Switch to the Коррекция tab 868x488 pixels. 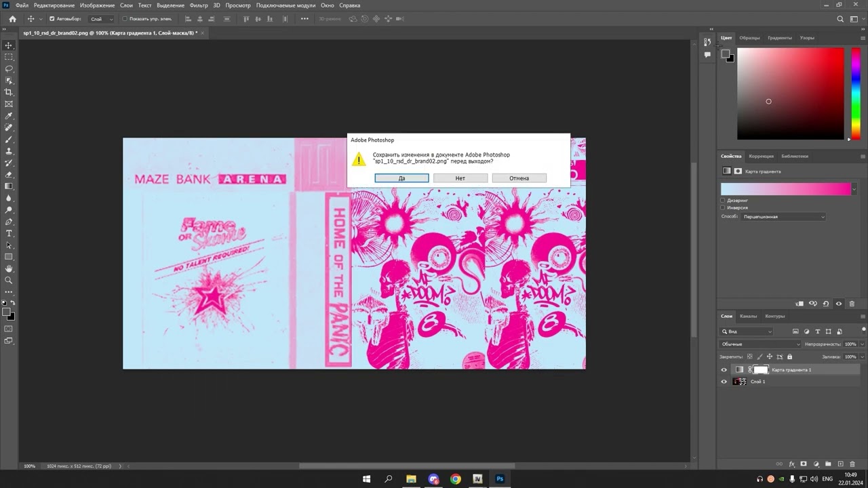coord(761,156)
